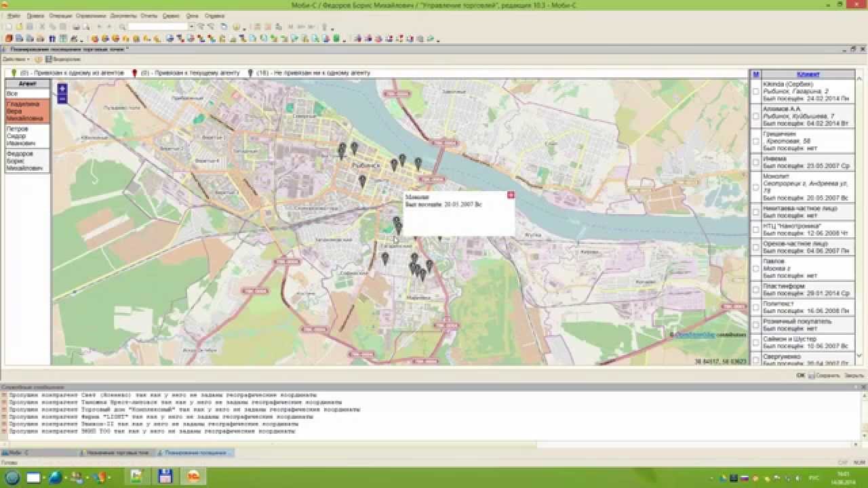This screenshot has width=868, height=488.
Task: Check the Никитаева-частное лицо checkbox
Action: click(x=756, y=212)
